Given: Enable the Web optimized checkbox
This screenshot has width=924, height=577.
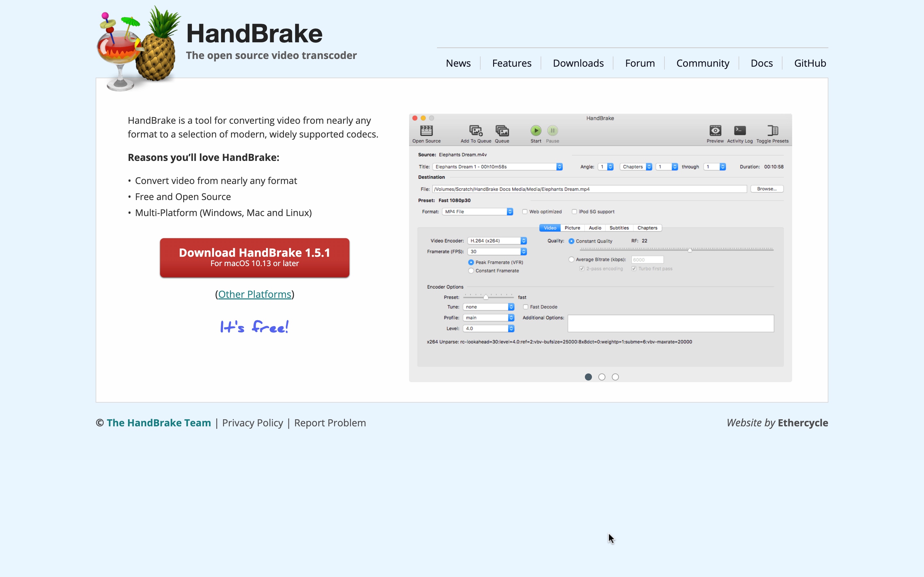Looking at the screenshot, I should pyautogui.click(x=525, y=212).
